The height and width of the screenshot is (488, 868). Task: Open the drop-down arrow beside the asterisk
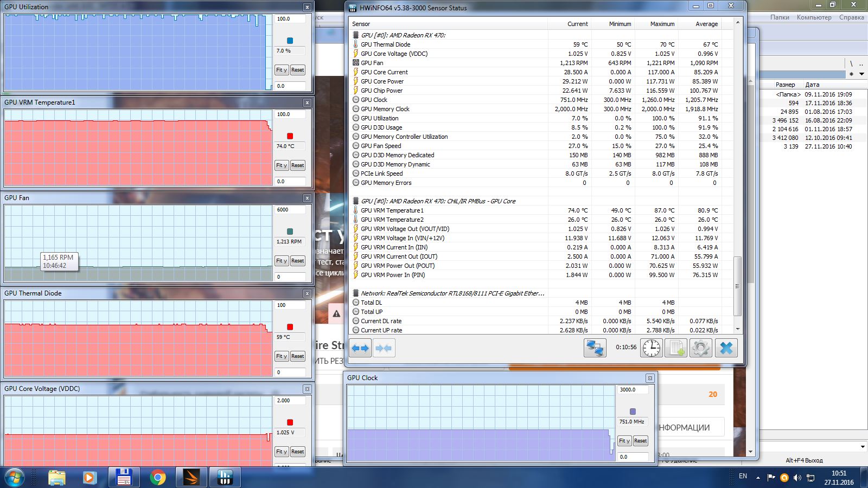(x=861, y=74)
